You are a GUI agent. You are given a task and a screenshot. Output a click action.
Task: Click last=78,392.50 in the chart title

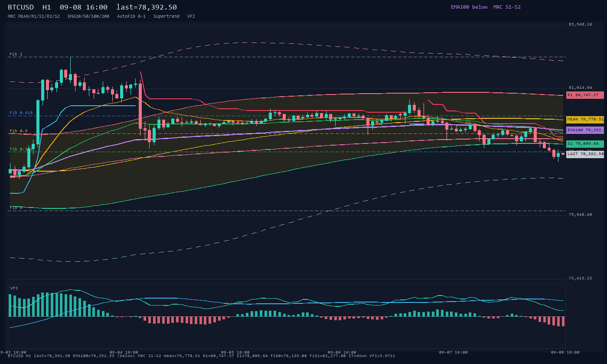pyautogui.click(x=147, y=7)
